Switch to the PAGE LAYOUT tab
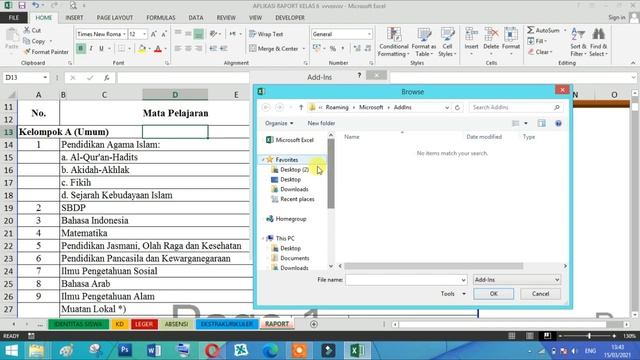The height and width of the screenshot is (360, 640). [x=115, y=18]
